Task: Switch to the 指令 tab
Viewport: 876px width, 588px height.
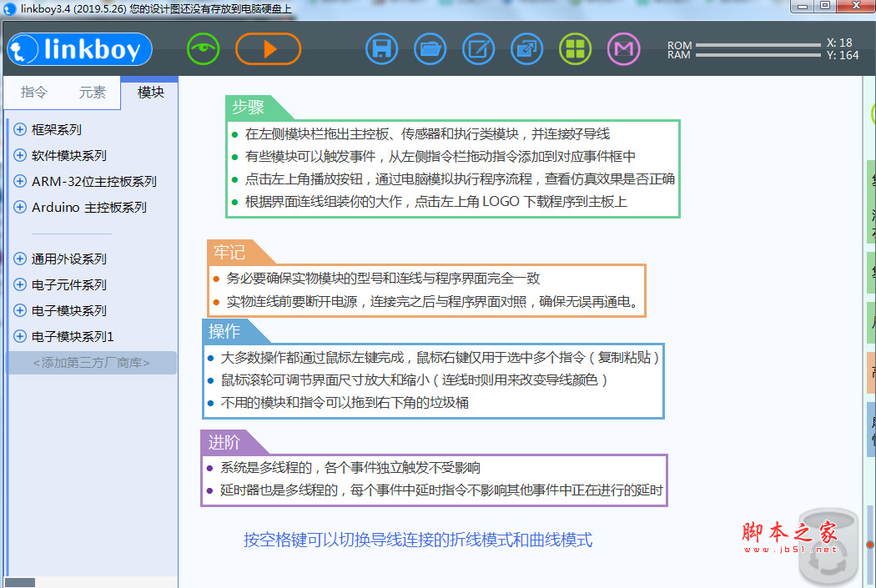Action: (33, 93)
